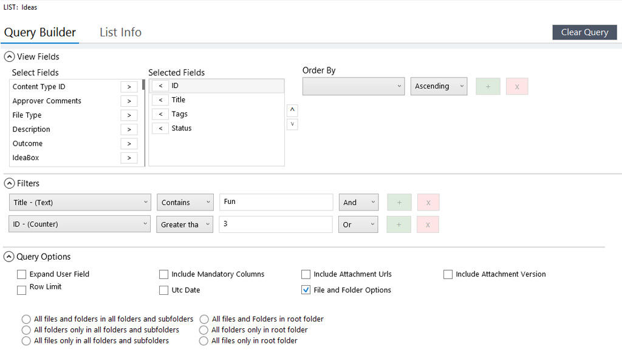Edit the ID filter value 3
Image resolution: width=622 pixels, height=364 pixels.
click(276, 224)
